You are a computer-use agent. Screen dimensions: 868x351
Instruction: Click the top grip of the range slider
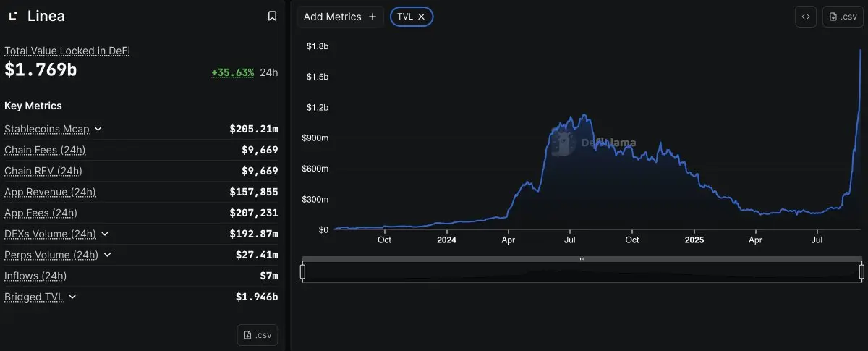(582, 258)
